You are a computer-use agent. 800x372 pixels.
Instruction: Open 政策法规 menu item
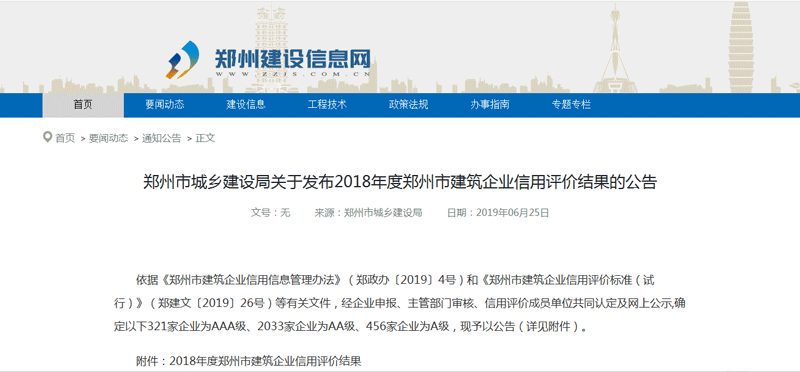408,105
